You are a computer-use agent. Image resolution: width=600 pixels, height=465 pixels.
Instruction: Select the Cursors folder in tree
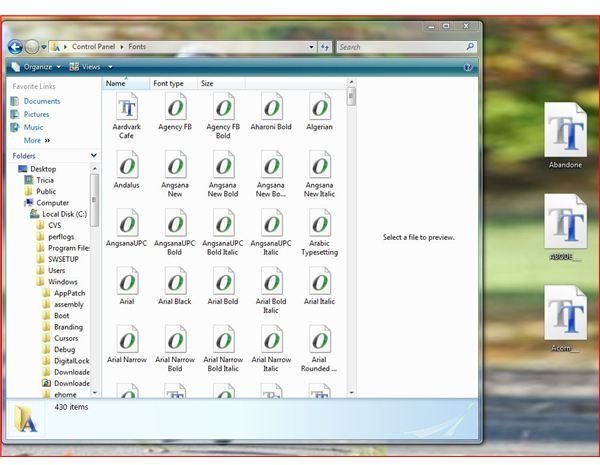[66, 338]
